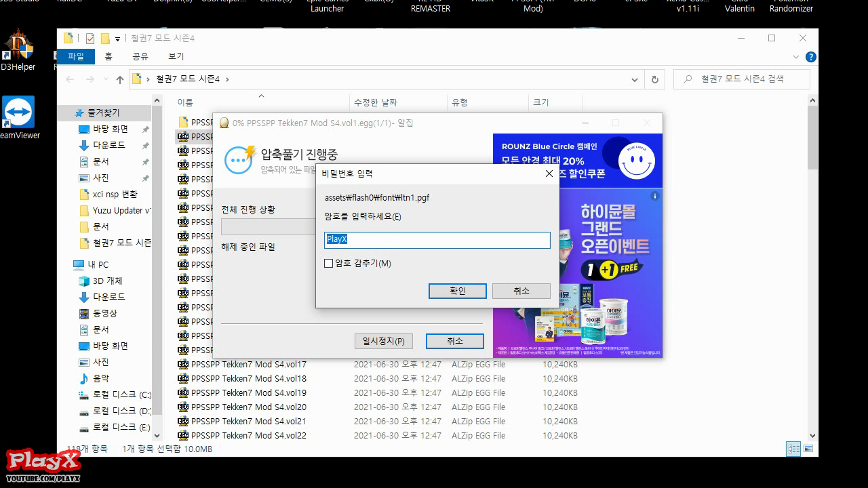The height and width of the screenshot is (488, 868).
Task: Click 철권7 모드 시즌4 in the address bar
Action: [x=188, y=79]
